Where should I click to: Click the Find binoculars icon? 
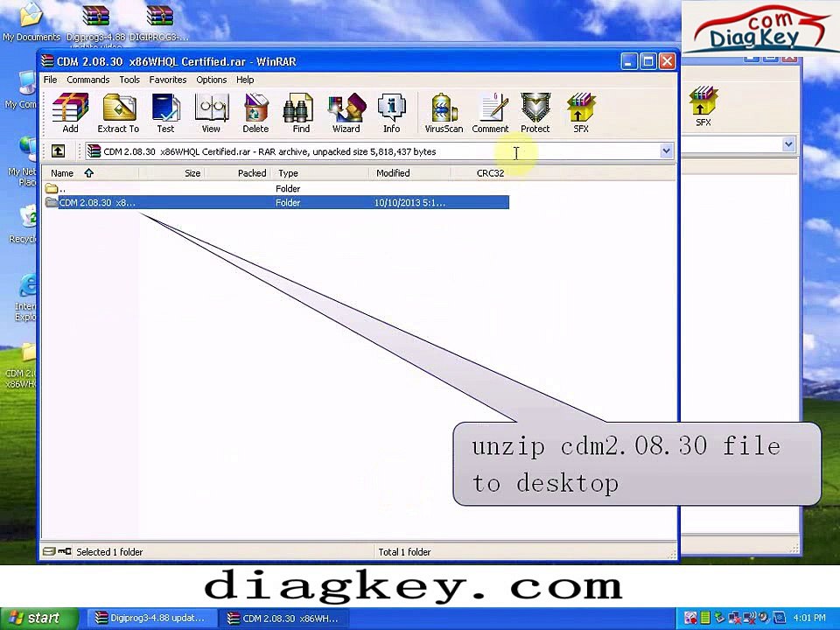pos(300,113)
